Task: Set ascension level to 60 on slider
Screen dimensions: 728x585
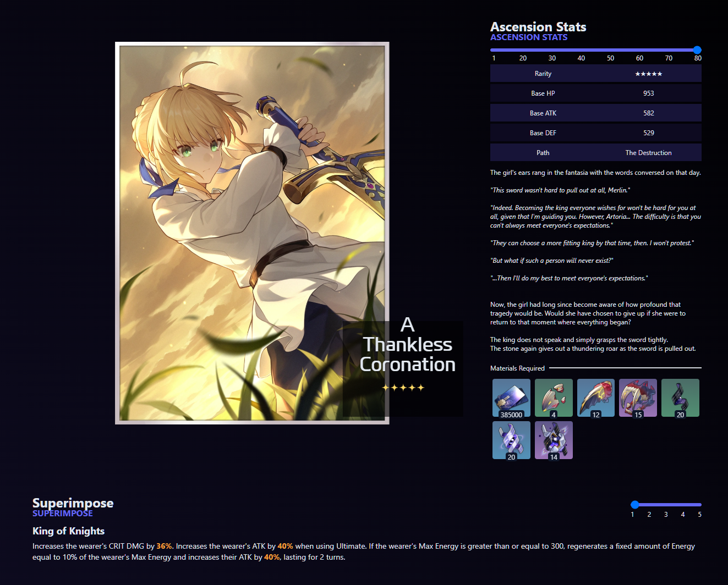Action: 639,58
